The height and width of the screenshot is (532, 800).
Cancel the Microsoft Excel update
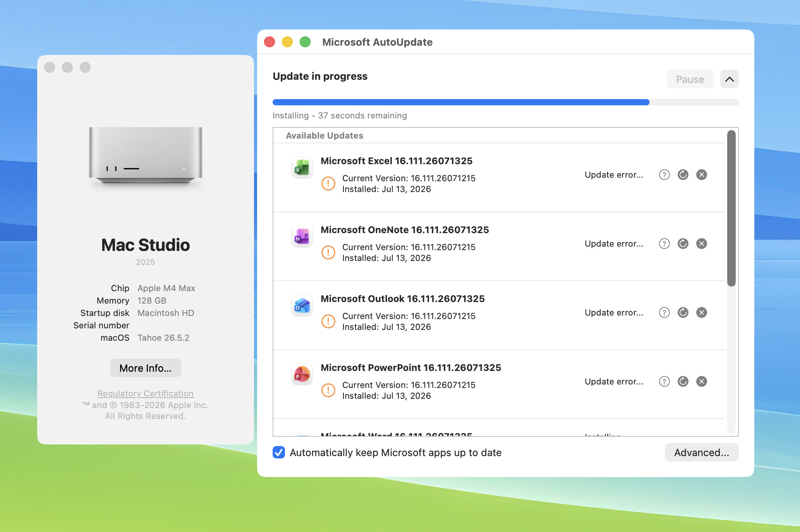click(702, 175)
